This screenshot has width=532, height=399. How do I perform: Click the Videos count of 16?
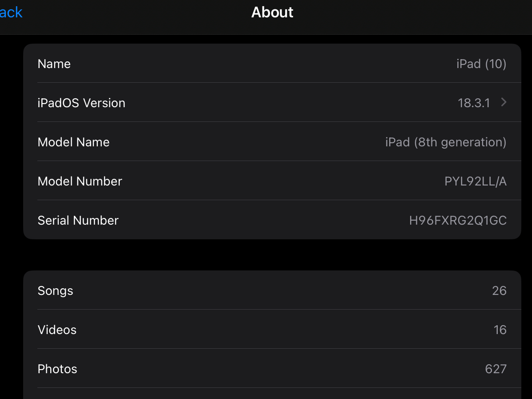(500, 330)
